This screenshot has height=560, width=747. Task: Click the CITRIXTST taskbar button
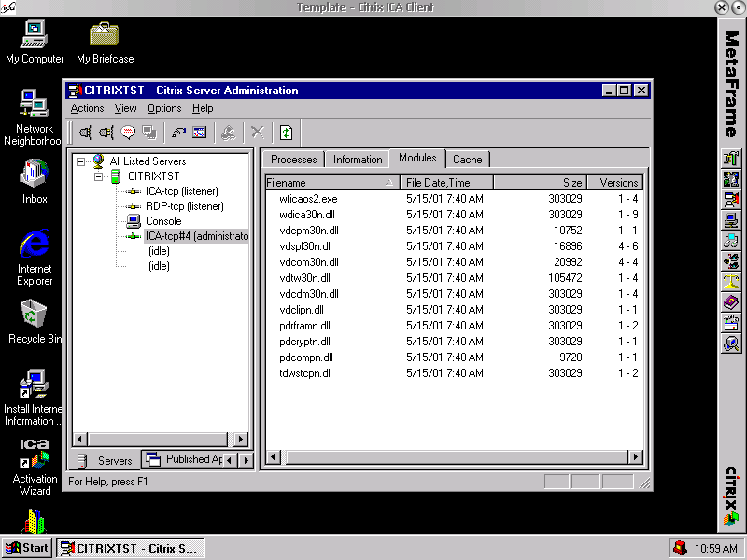tap(131, 548)
